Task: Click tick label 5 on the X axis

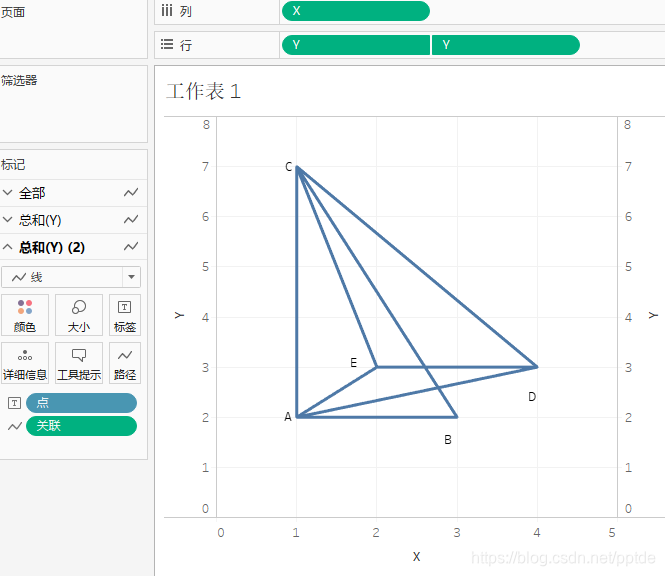Action: tap(612, 533)
